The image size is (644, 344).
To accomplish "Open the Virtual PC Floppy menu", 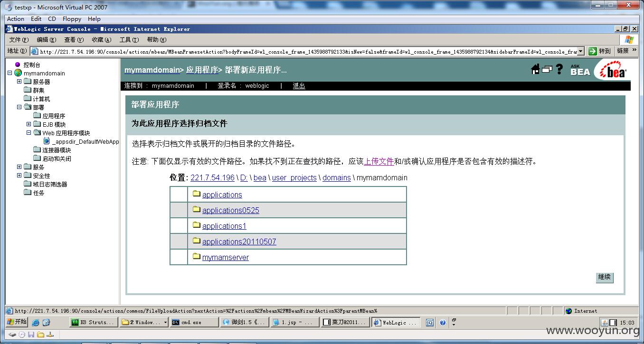I will (72, 19).
